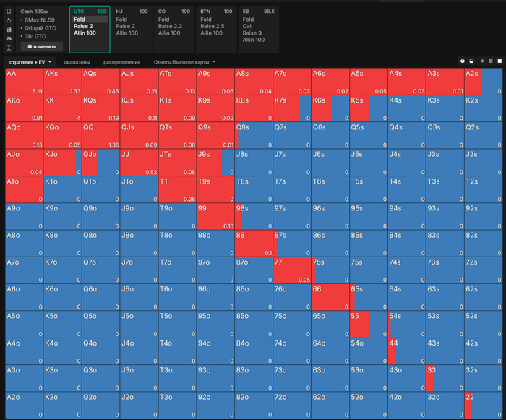Select the QQ hand cell
Image resolution: width=506 pixels, height=420 pixels.
tap(101, 136)
